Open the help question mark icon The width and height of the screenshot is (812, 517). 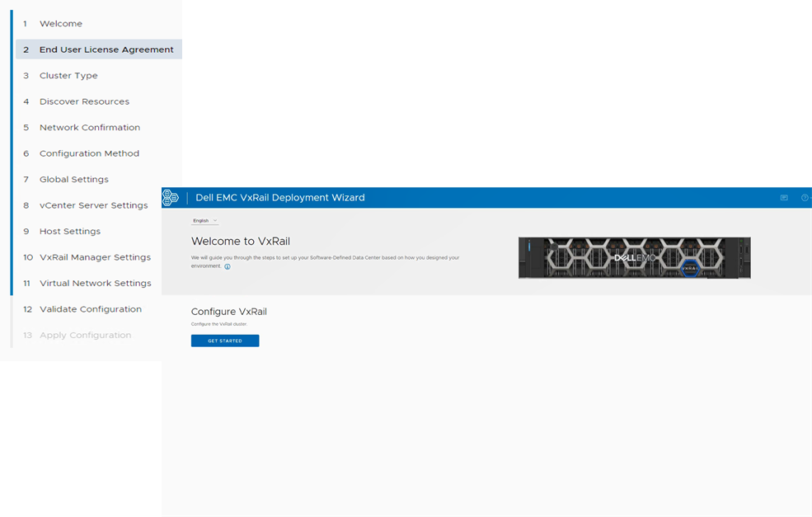[x=805, y=197]
